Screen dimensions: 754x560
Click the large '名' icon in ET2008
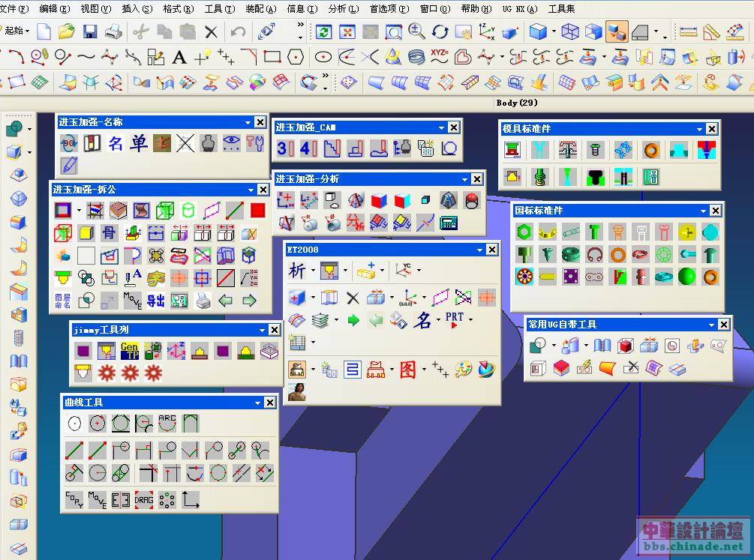point(422,319)
